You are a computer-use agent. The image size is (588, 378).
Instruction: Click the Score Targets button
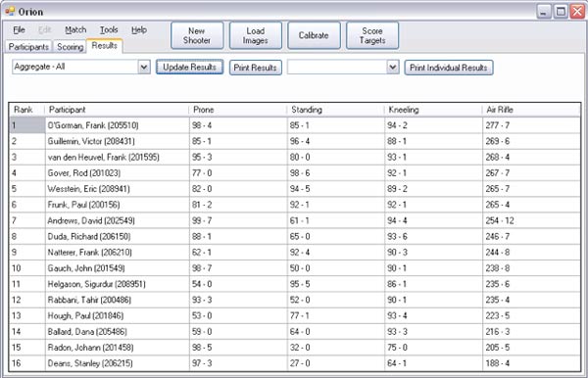pos(372,35)
